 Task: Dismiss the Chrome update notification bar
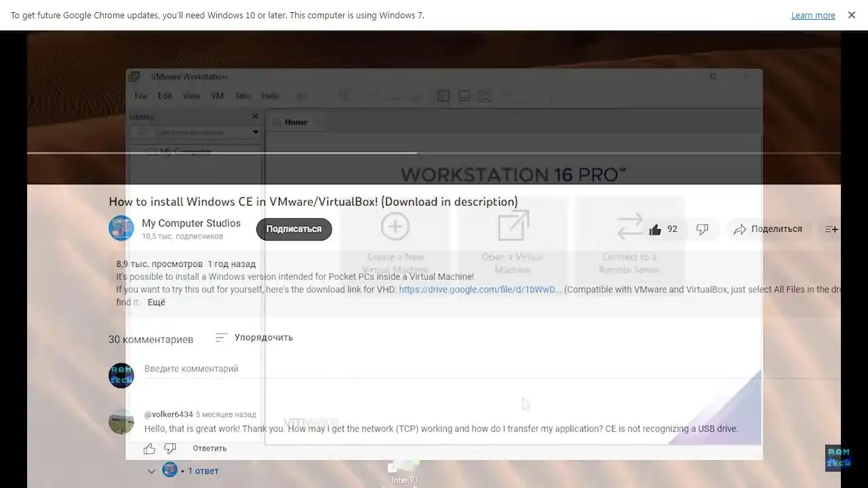pos(852,15)
